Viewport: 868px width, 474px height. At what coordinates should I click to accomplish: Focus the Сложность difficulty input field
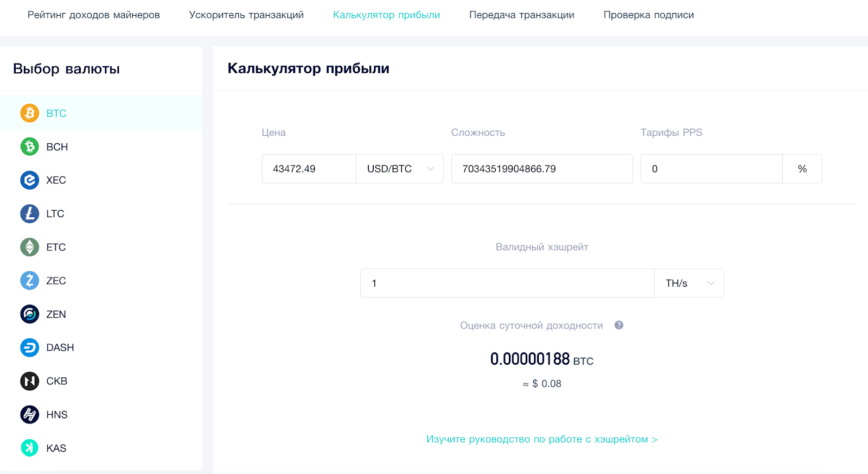tap(542, 169)
